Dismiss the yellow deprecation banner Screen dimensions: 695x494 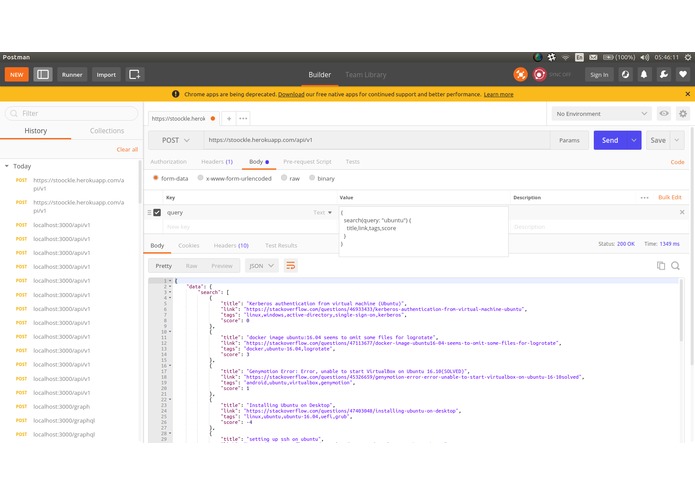click(687, 94)
